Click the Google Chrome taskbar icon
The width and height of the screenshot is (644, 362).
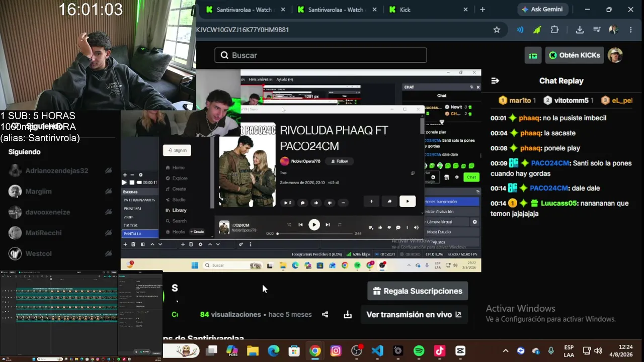[x=315, y=351]
